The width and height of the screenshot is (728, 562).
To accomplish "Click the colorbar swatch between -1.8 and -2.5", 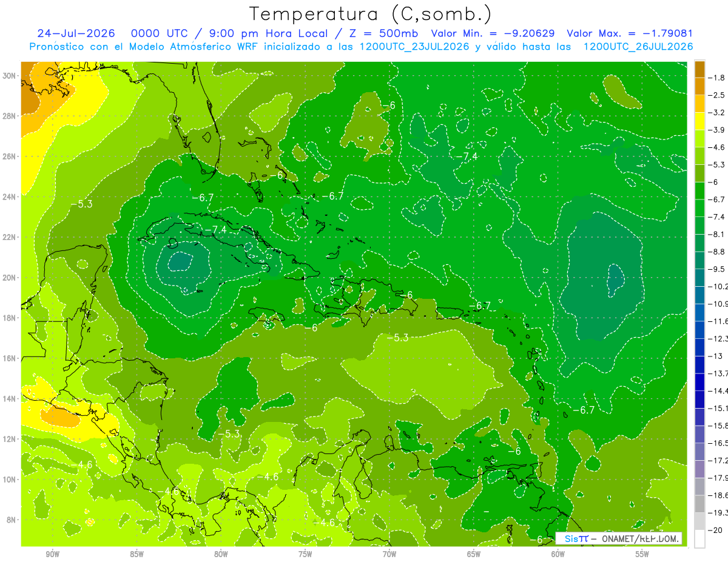I will click(699, 86).
